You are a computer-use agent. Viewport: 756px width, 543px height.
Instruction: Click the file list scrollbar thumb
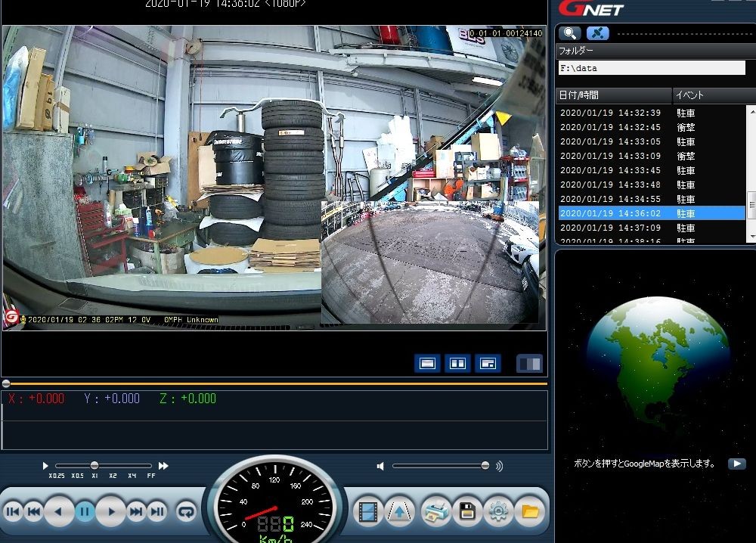pyautogui.click(x=751, y=205)
